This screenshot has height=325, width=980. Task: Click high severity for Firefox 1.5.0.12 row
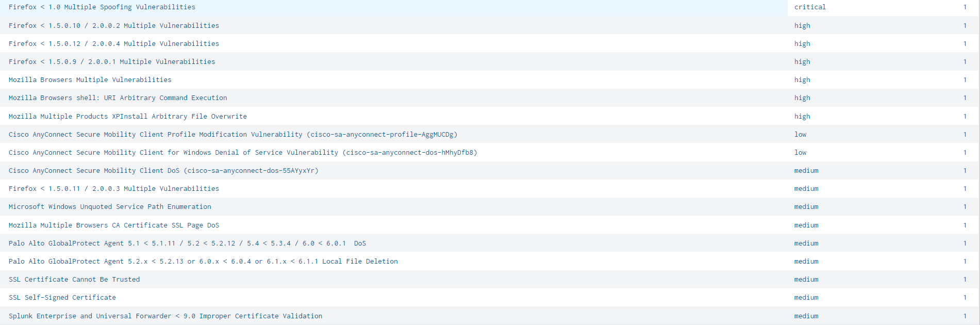coord(802,43)
